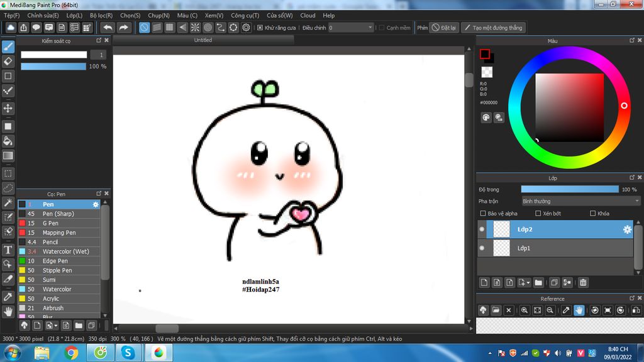Enable the crosshatch grid snap guide
The width and height of the screenshot is (644, 362).
tap(170, 28)
